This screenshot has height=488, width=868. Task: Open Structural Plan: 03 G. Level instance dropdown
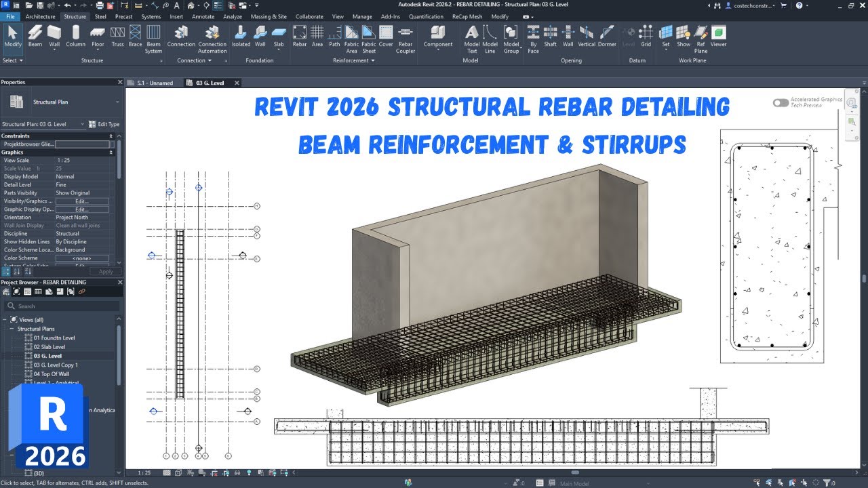pos(83,124)
